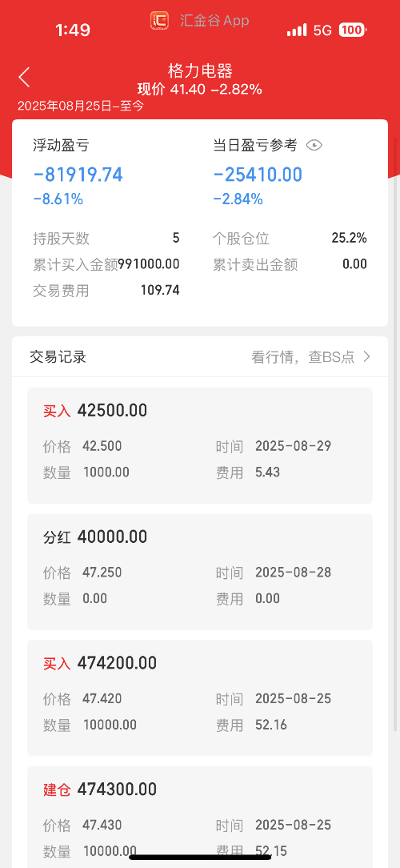
Task: Tap the cellular signal bars icon
Action: [297, 30]
